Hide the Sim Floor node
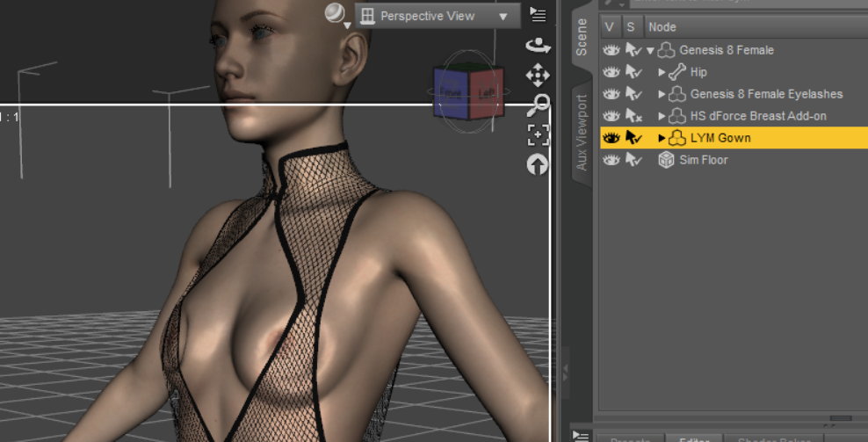This screenshot has height=442, width=868. [611, 160]
